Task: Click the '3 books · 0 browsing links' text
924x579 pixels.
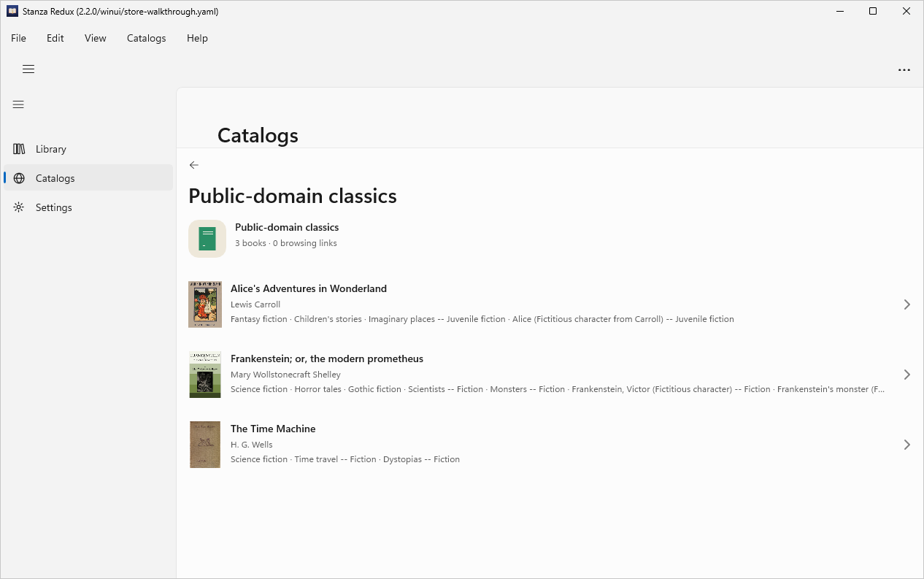Action: (286, 243)
